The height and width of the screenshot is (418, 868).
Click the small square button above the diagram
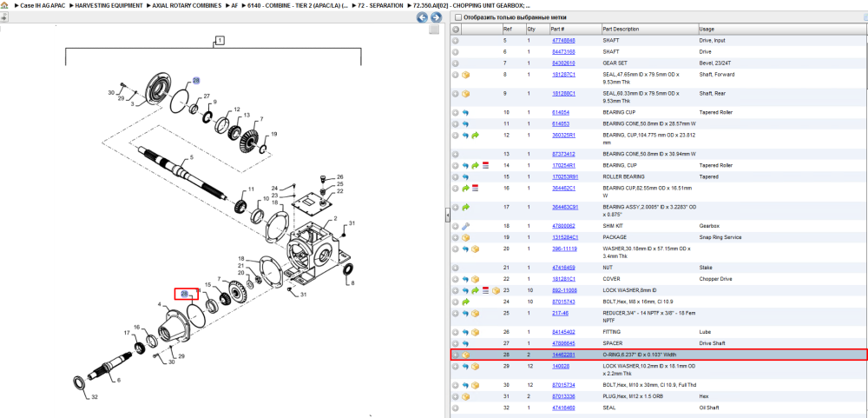point(435,30)
